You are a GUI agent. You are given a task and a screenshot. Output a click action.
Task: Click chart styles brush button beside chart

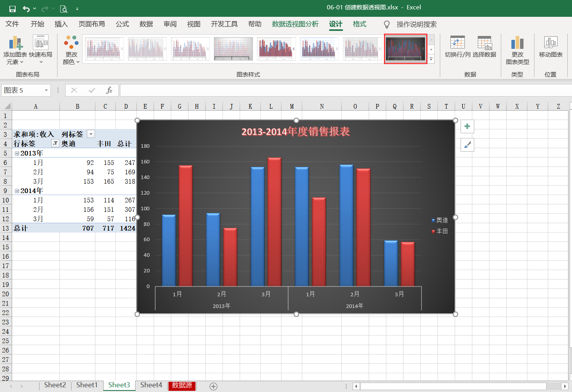(467, 145)
